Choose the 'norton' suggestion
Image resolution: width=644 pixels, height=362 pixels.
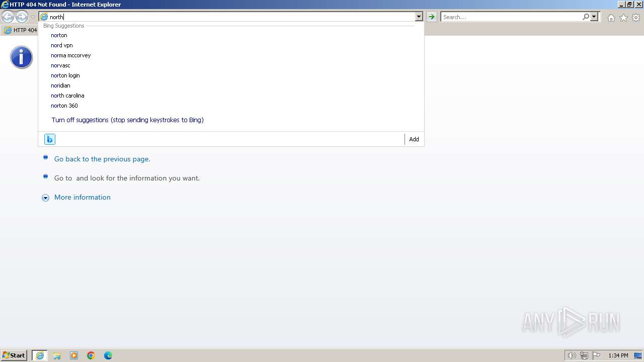coord(231,35)
